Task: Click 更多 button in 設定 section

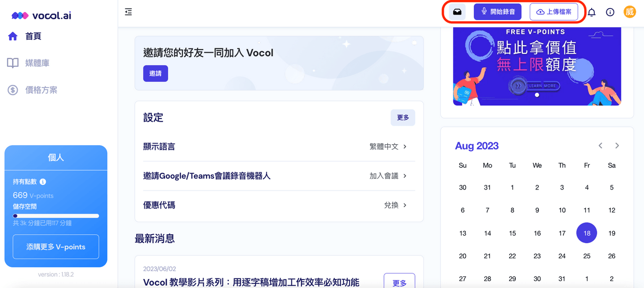Action: coord(403,118)
